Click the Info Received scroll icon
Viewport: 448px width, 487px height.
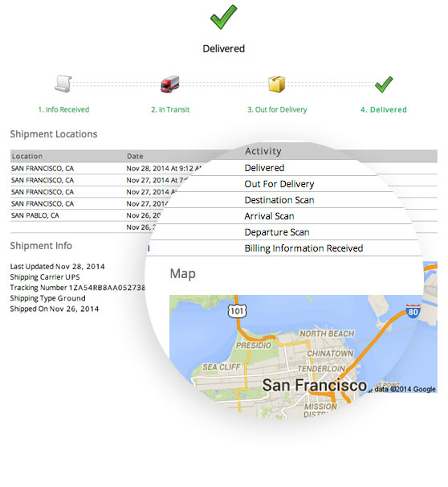click(63, 84)
